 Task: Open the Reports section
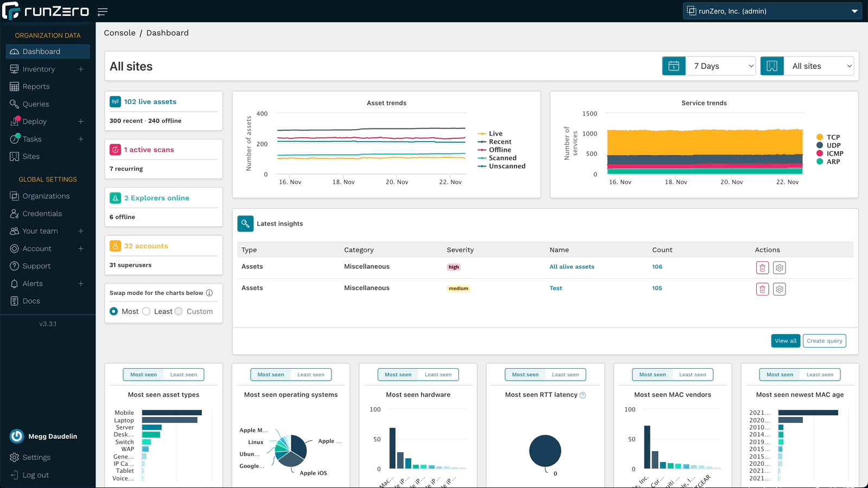click(x=36, y=86)
